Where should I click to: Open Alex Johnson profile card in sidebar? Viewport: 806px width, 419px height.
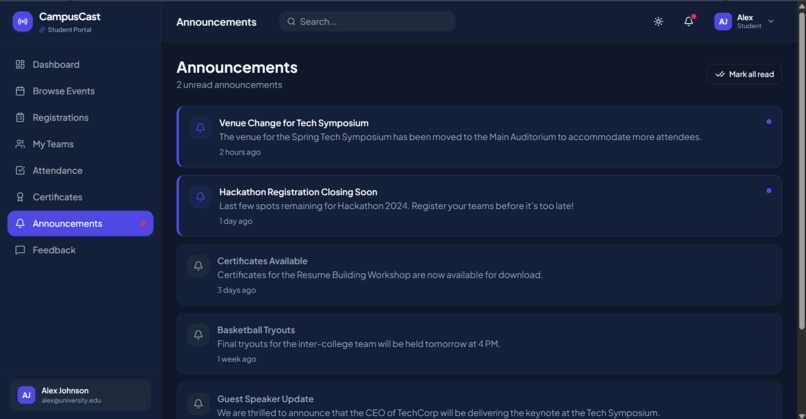point(80,395)
